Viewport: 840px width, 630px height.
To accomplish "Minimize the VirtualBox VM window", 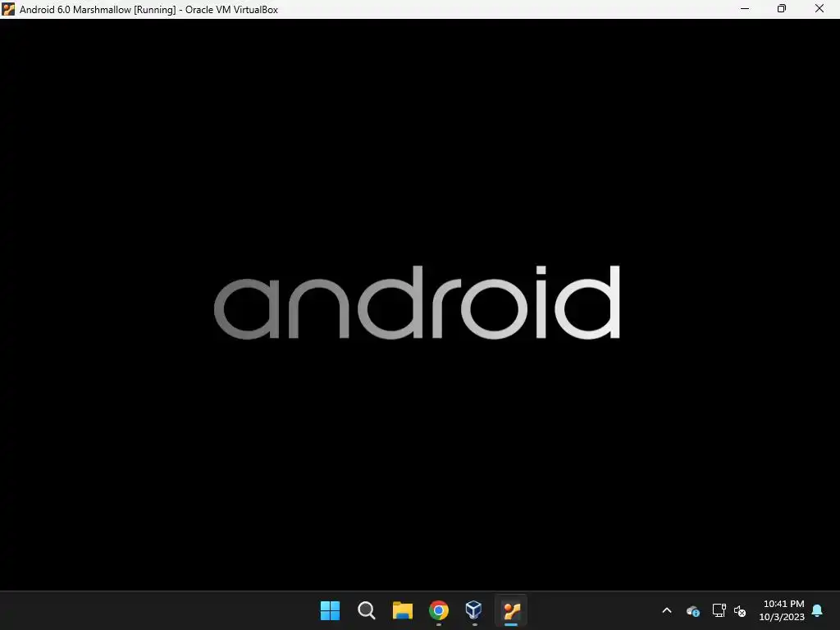I will [745, 8].
